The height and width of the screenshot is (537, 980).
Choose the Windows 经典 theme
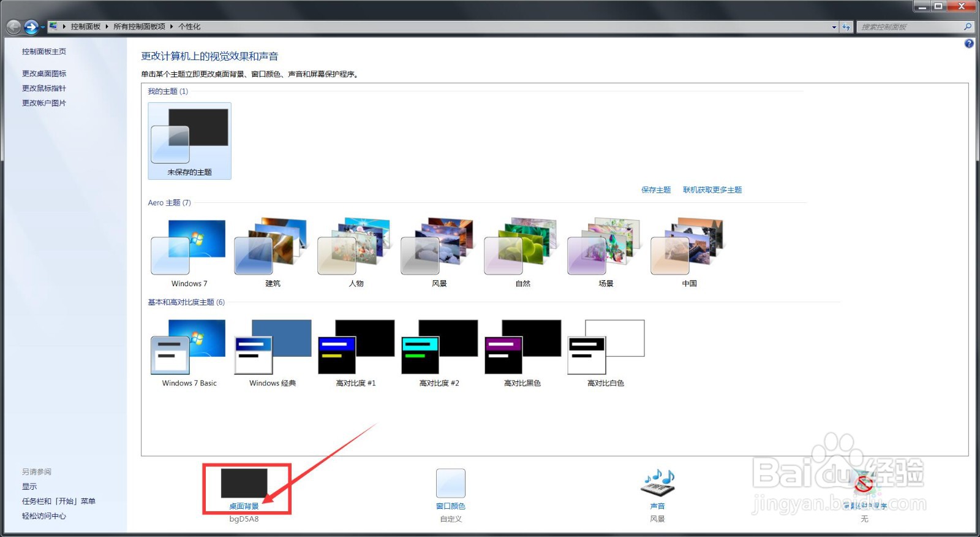point(273,352)
